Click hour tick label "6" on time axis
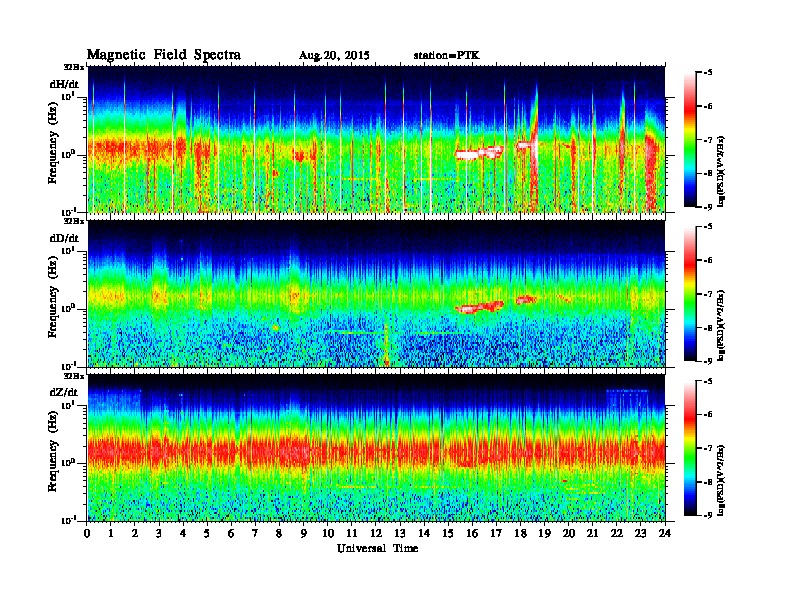Screen dimensions: 792x612 tap(231, 533)
